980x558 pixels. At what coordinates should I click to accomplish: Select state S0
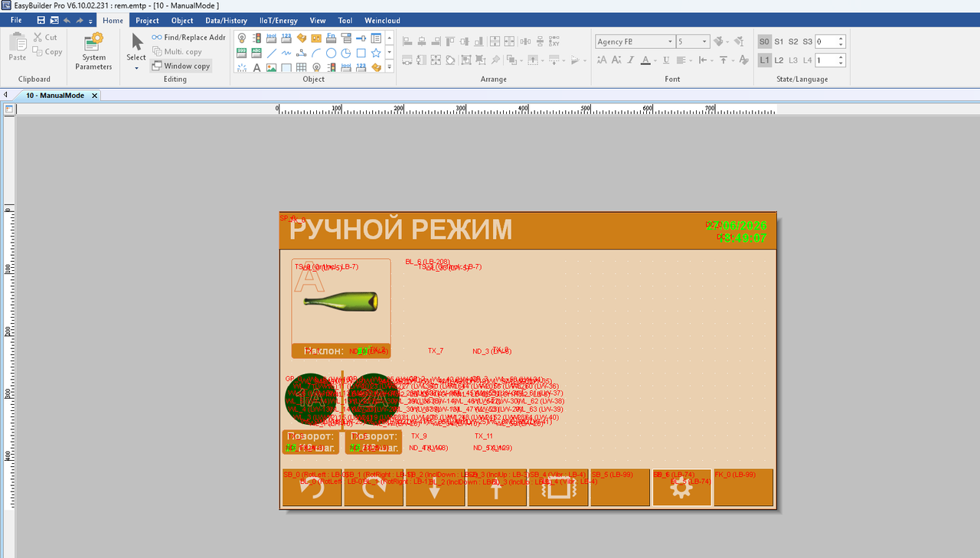click(764, 41)
